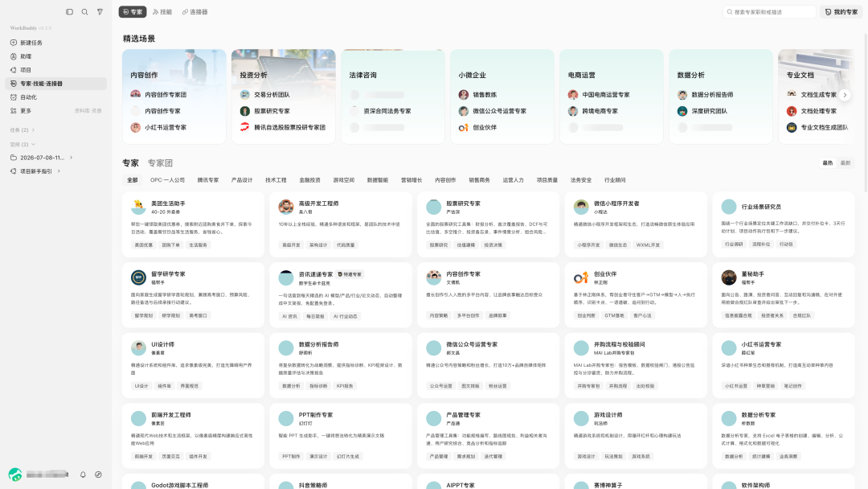Open the 我的专家 button
The width and height of the screenshot is (868, 489).
pyautogui.click(x=841, y=11)
